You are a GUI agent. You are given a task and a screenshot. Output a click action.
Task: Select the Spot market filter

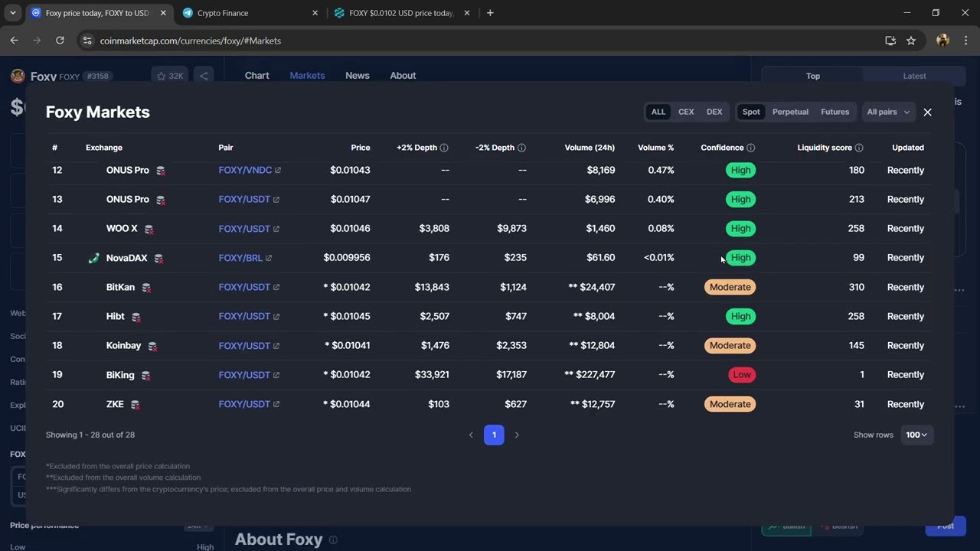[751, 112]
